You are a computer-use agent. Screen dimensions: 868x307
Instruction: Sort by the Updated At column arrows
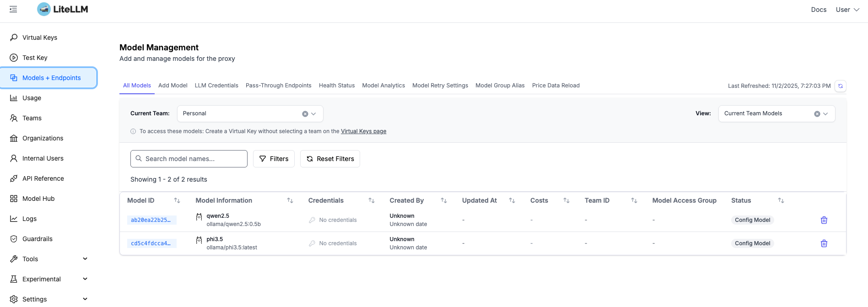512,200
